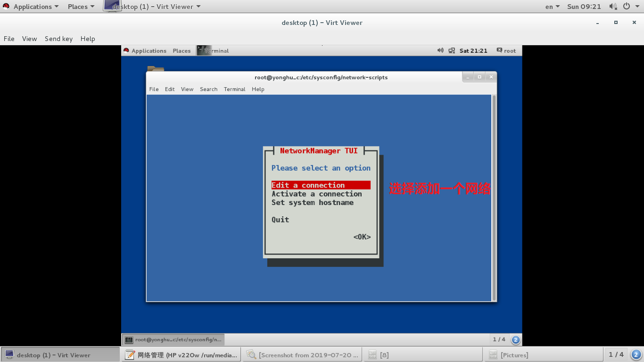Image resolution: width=644 pixels, height=362 pixels.
Task: Open terminal View menu
Action: (x=187, y=89)
